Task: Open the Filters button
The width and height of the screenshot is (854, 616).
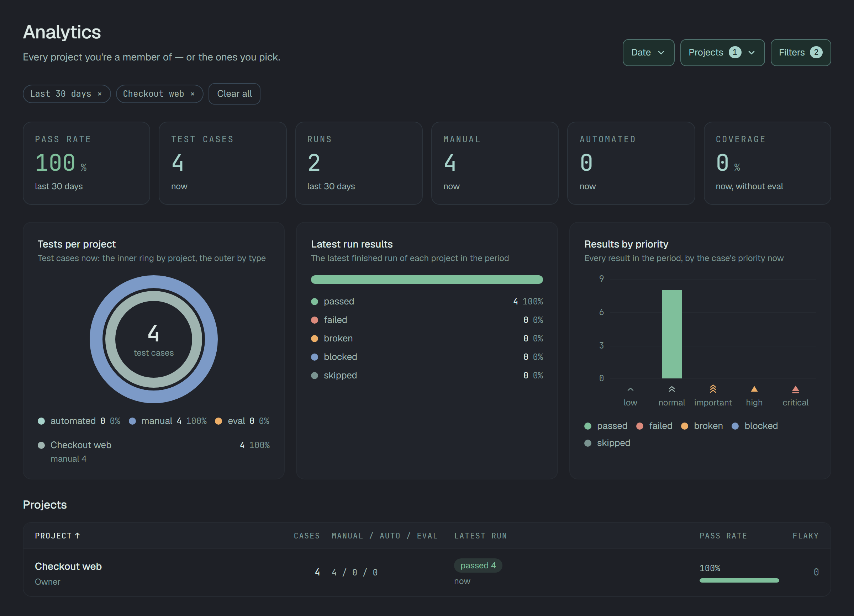Action: tap(800, 53)
